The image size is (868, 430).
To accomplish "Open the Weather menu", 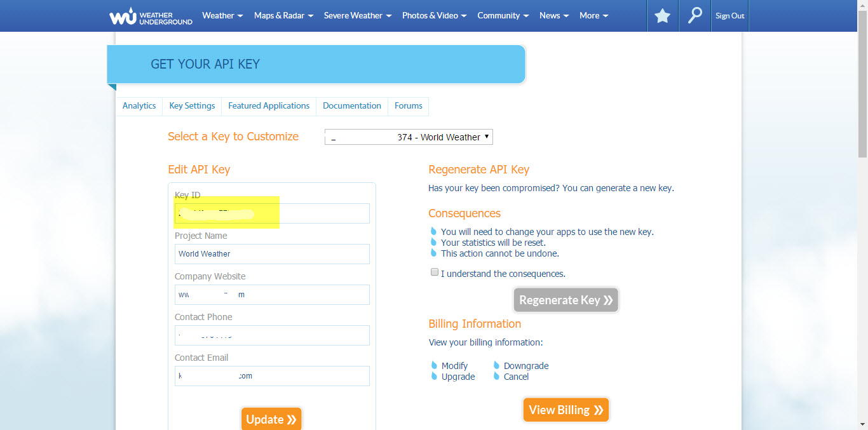I will point(222,15).
